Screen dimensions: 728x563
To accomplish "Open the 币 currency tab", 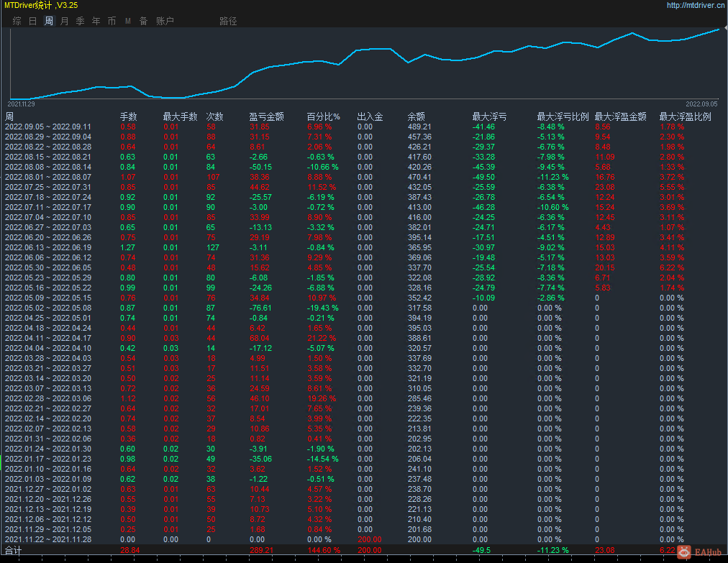I will click(112, 21).
